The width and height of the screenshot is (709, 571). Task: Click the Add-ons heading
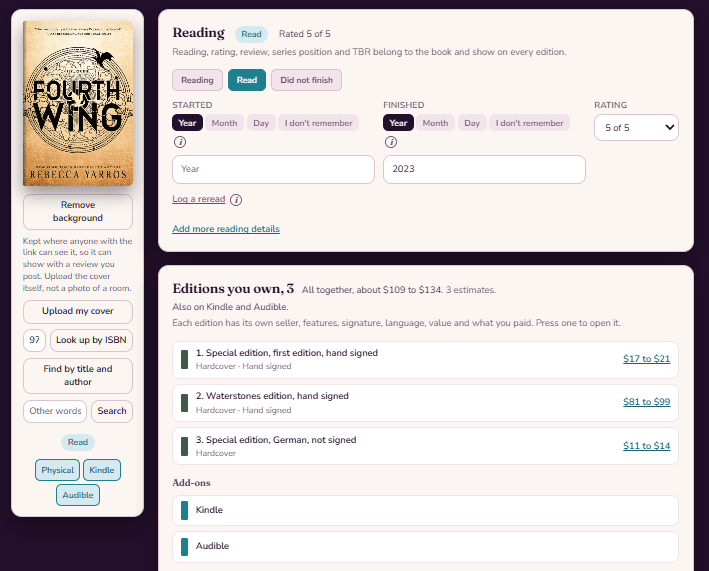point(191,483)
